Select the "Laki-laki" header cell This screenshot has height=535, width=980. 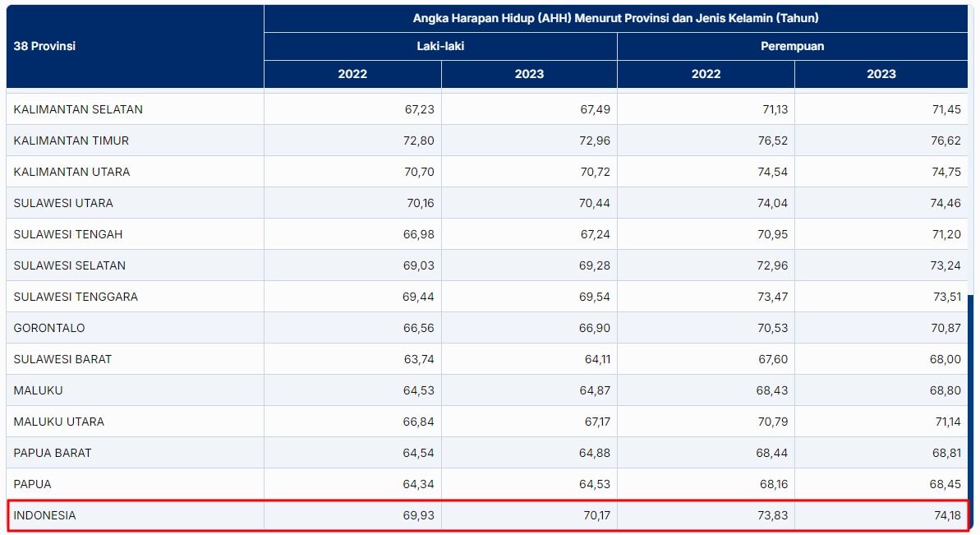(x=440, y=46)
